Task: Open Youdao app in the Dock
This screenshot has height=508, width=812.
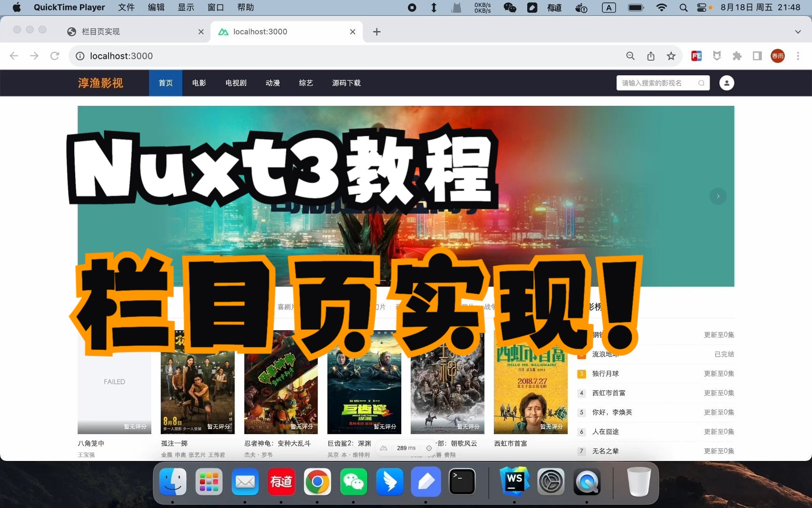Action: click(x=281, y=482)
